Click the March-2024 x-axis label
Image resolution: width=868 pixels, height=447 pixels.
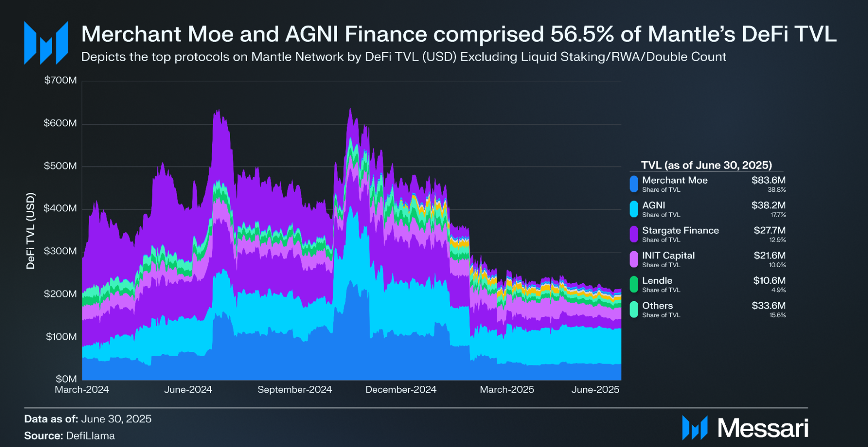(82, 389)
